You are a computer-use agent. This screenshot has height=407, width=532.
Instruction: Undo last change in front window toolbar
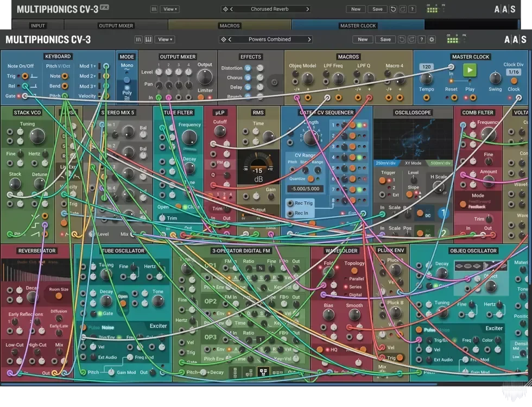(402, 40)
